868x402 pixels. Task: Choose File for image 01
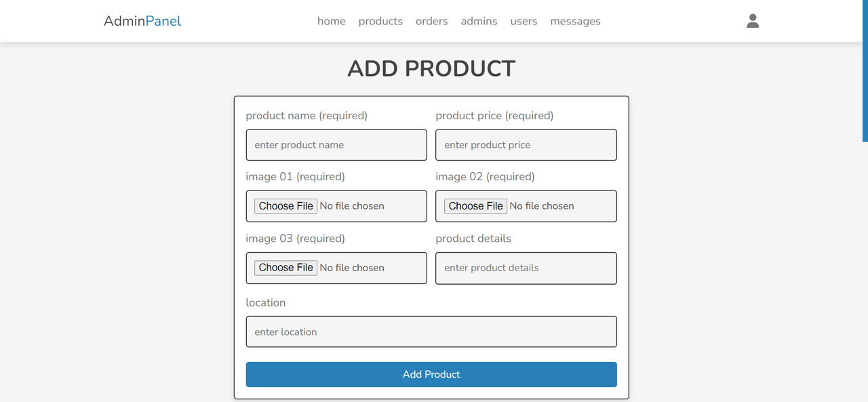click(285, 206)
